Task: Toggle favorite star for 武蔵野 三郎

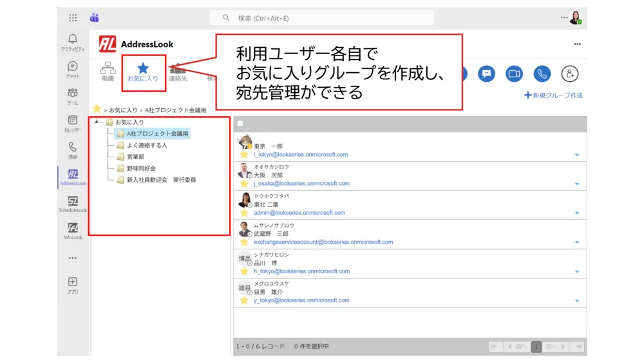Action: coord(244,242)
